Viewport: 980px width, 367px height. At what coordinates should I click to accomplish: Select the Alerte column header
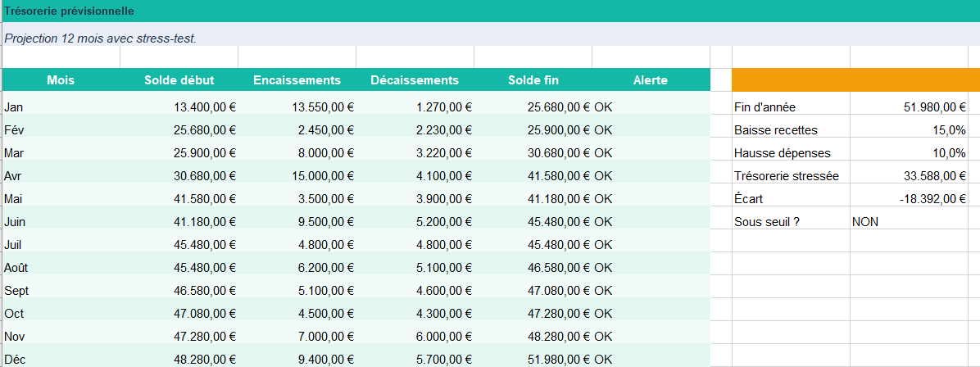tap(651, 80)
